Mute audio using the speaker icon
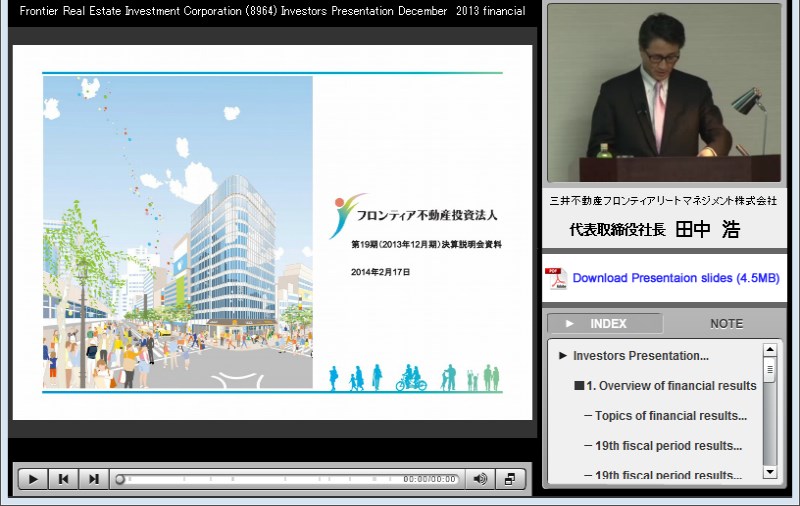The width and height of the screenshot is (800, 506). 480,479
